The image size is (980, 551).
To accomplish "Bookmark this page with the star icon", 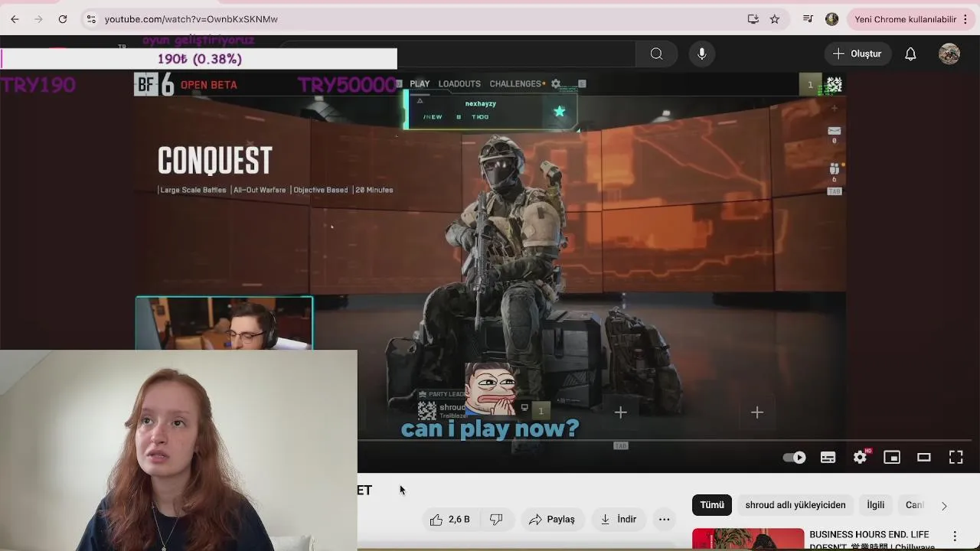I will click(x=775, y=19).
